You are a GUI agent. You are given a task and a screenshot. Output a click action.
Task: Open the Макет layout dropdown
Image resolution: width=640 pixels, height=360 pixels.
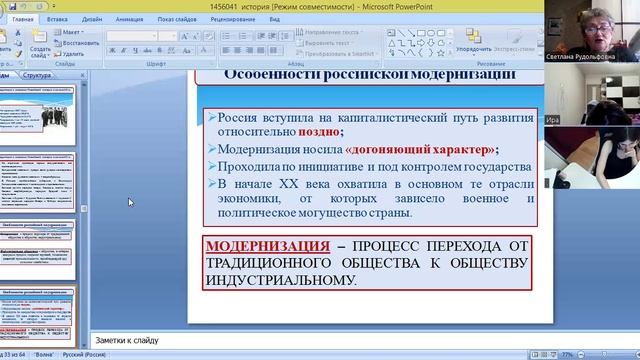[x=69, y=32]
